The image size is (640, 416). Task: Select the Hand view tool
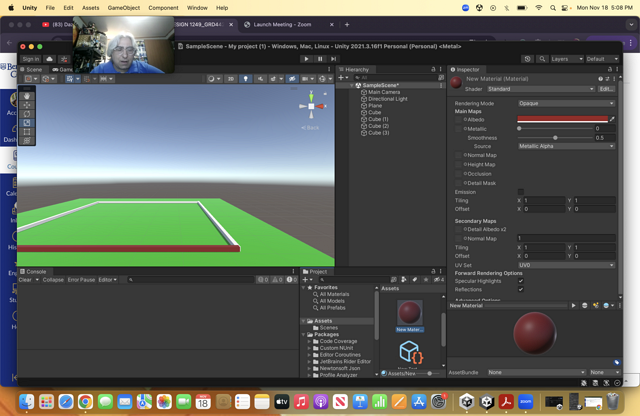pos(27,96)
